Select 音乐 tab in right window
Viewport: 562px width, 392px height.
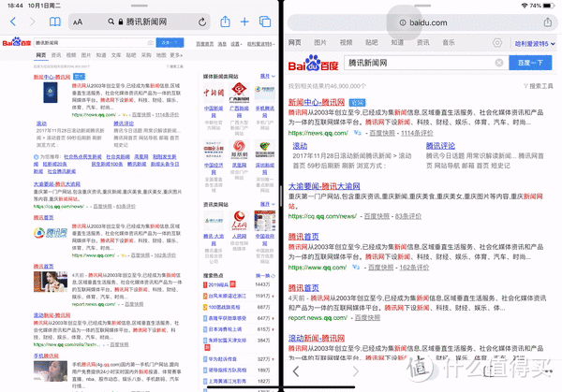click(x=449, y=43)
